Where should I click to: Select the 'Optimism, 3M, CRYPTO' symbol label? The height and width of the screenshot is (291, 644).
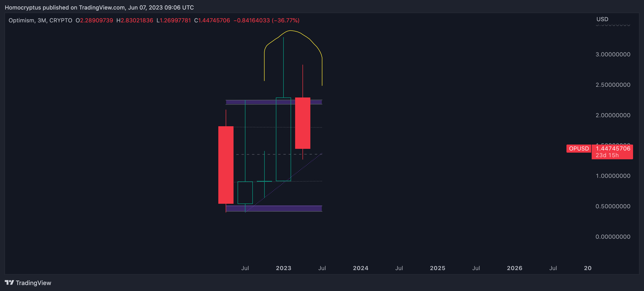click(x=40, y=20)
